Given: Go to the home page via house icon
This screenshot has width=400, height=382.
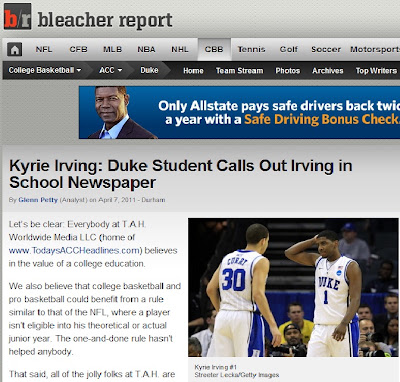Looking at the screenshot, I should point(14,50).
